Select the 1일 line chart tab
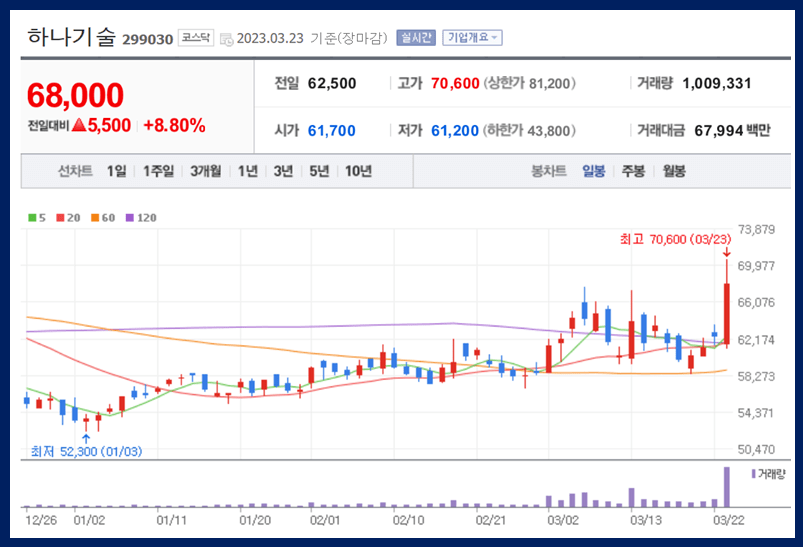This screenshot has width=803, height=547. [116, 171]
